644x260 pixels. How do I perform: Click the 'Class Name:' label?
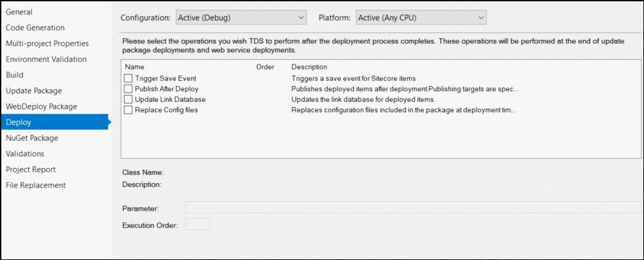pyautogui.click(x=143, y=173)
